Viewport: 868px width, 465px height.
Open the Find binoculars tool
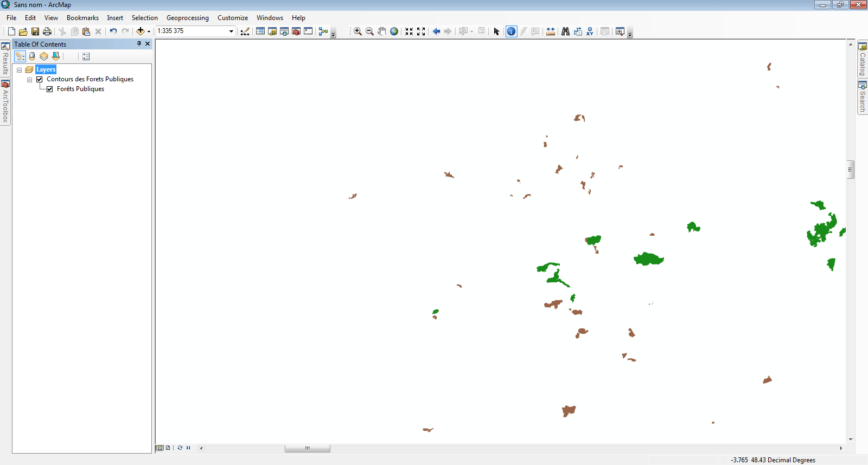[x=565, y=31]
